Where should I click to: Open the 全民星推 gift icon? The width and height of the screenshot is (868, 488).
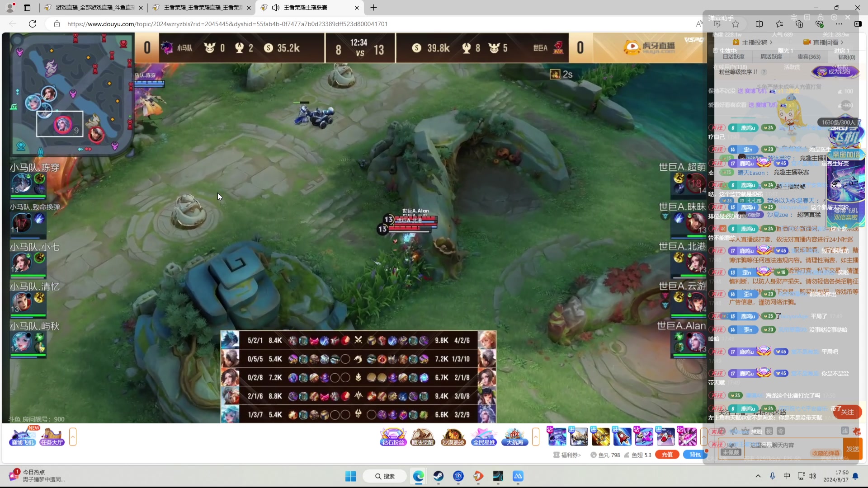(x=484, y=436)
